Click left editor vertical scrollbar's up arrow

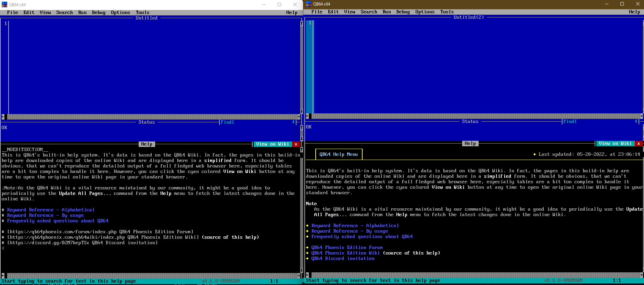[302, 24]
